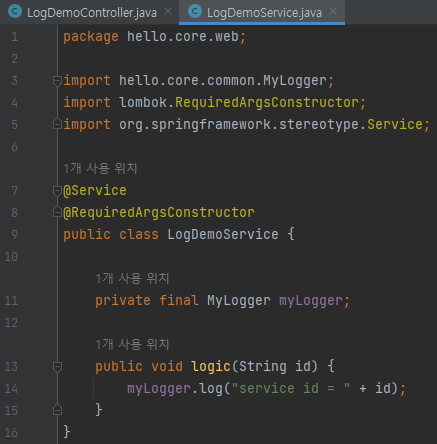Fold the annotations at @Service line 7
The image size is (437, 444).
point(57,191)
